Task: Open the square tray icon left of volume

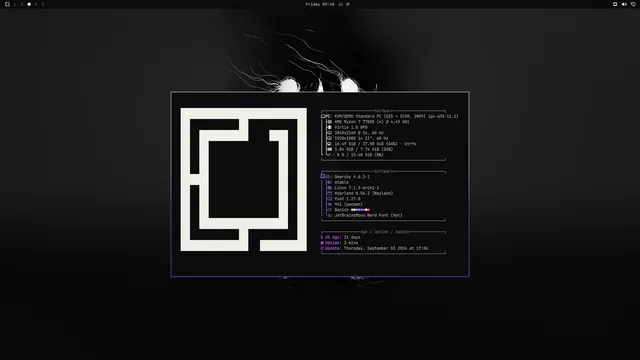Action: coord(615,4)
